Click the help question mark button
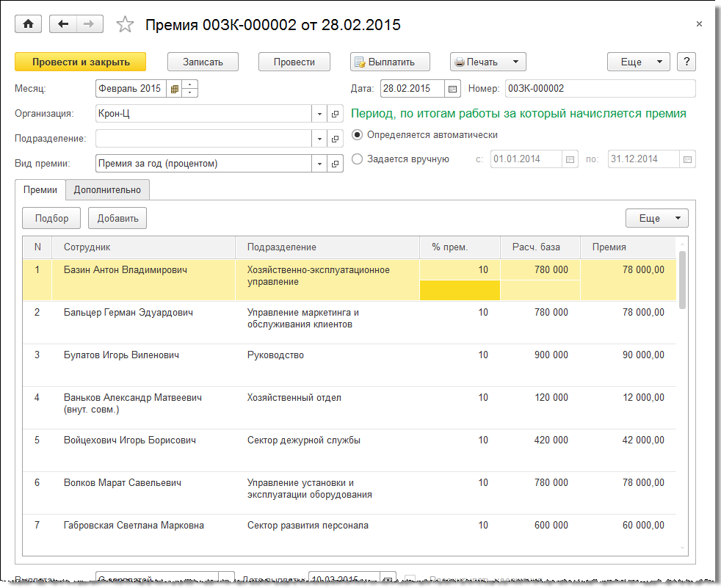Image resolution: width=721 pixels, height=588 pixels. (x=686, y=62)
